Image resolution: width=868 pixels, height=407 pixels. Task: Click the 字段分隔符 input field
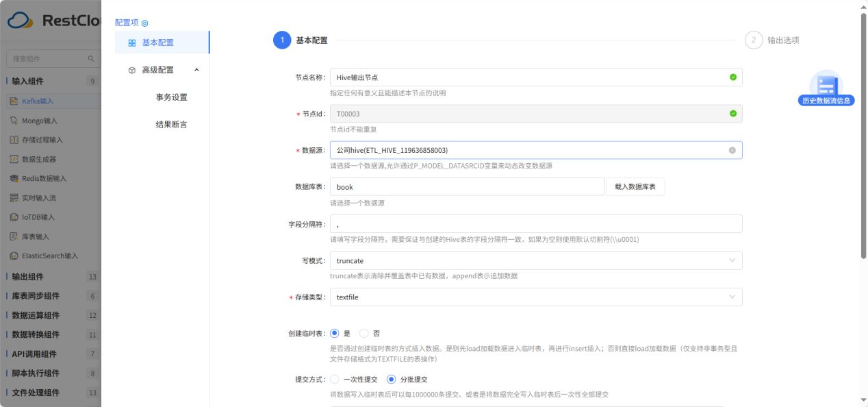click(535, 223)
